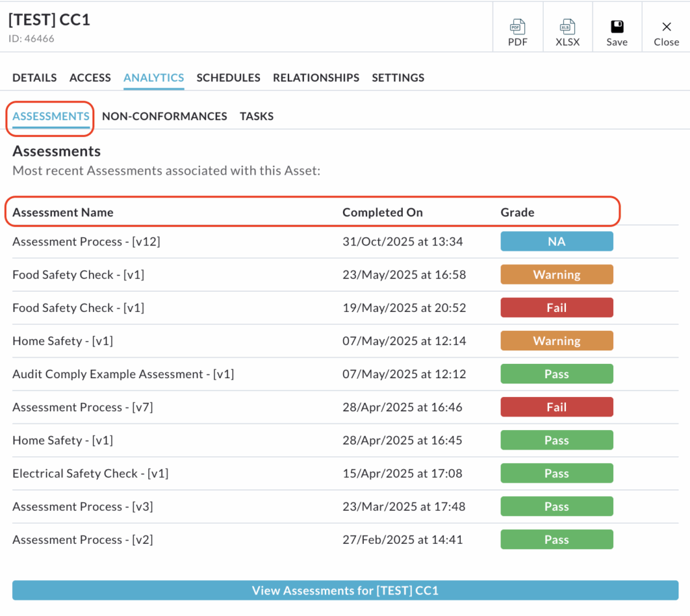Viewport: 690px width, 616px height.
Task: Switch to the Access tab
Action: pyautogui.click(x=90, y=78)
